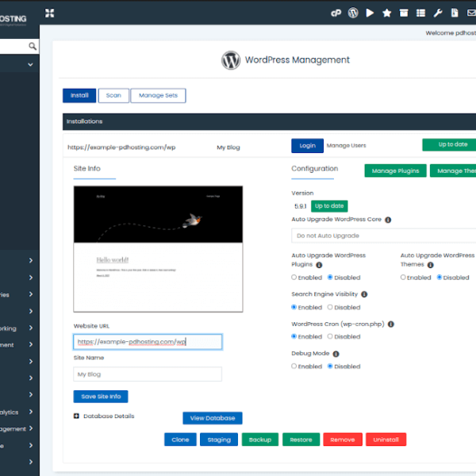Screen dimensions: 476x476
Task: Open the archive box icon in top bar
Action: coord(404,13)
